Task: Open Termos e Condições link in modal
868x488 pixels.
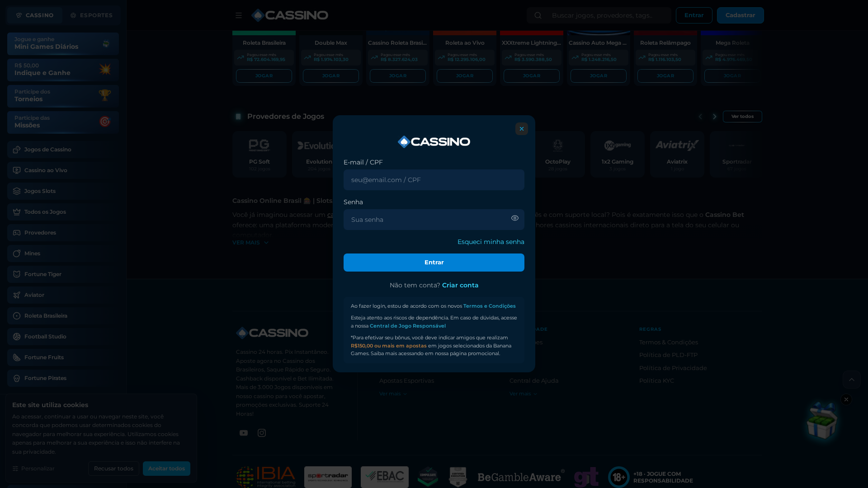Action: (x=489, y=306)
